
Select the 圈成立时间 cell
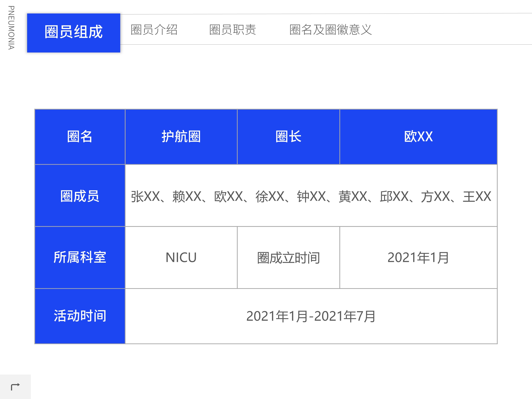(x=288, y=258)
